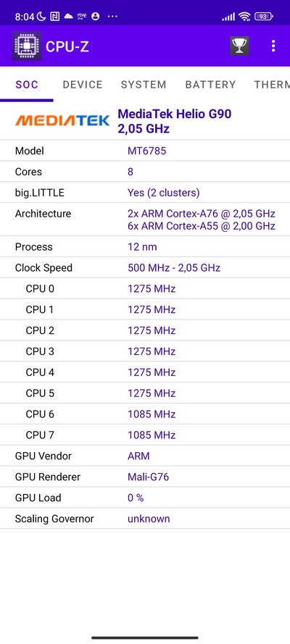Screen dimensions: 290x644
Task: Tap the battery level status icon
Action: point(264,17)
